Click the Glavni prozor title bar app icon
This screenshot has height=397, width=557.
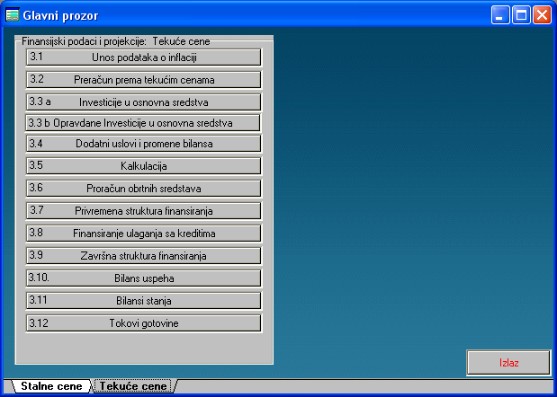12,15
